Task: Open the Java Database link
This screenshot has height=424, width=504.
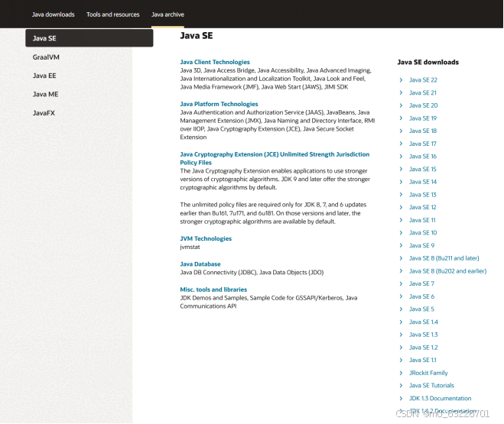Action: [x=200, y=264]
